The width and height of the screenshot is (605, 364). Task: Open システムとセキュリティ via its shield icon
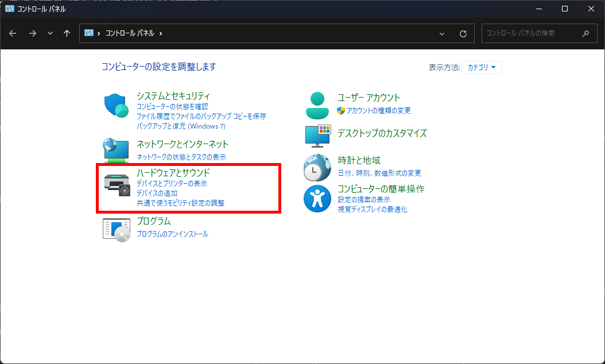pyautogui.click(x=116, y=106)
